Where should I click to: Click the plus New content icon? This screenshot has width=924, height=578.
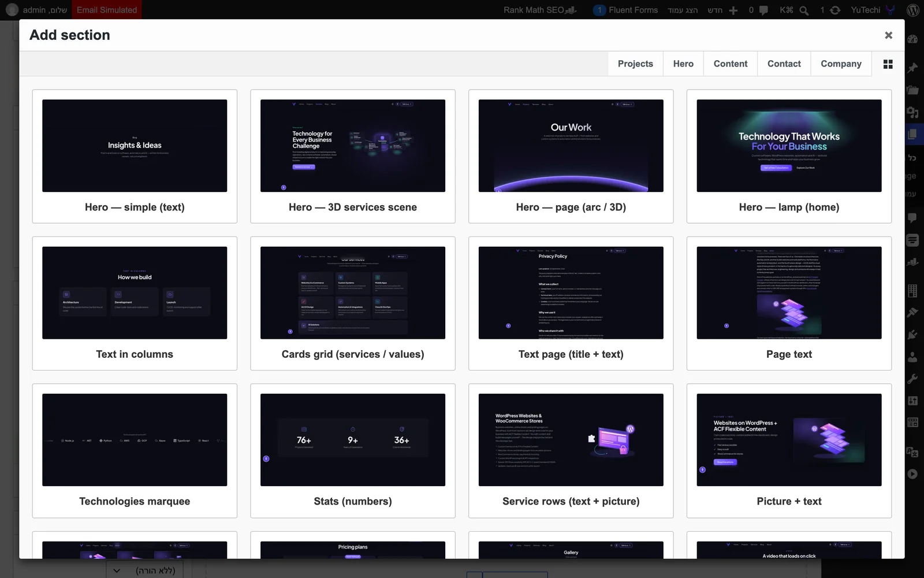(x=733, y=10)
